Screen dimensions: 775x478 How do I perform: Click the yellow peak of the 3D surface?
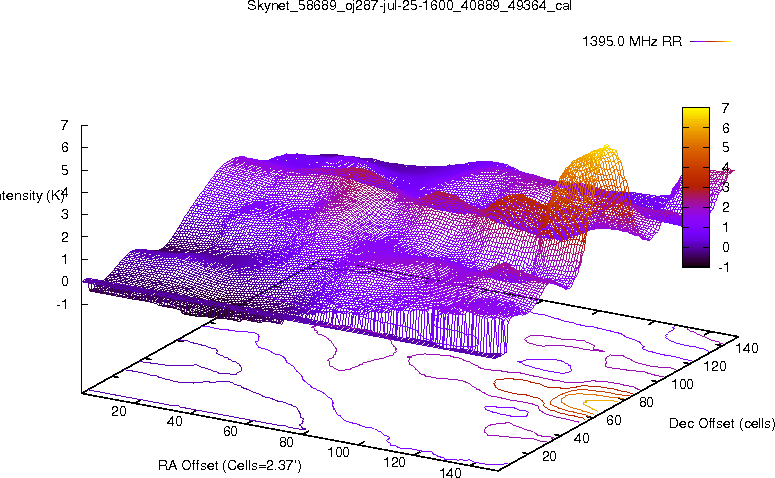coord(606,149)
